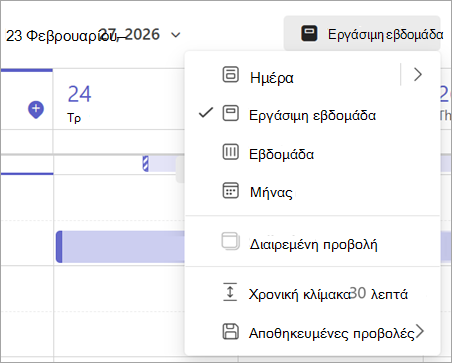The height and width of the screenshot is (363, 452).
Task: Click the time scale arrows icon
Action: [x=230, y=292]
